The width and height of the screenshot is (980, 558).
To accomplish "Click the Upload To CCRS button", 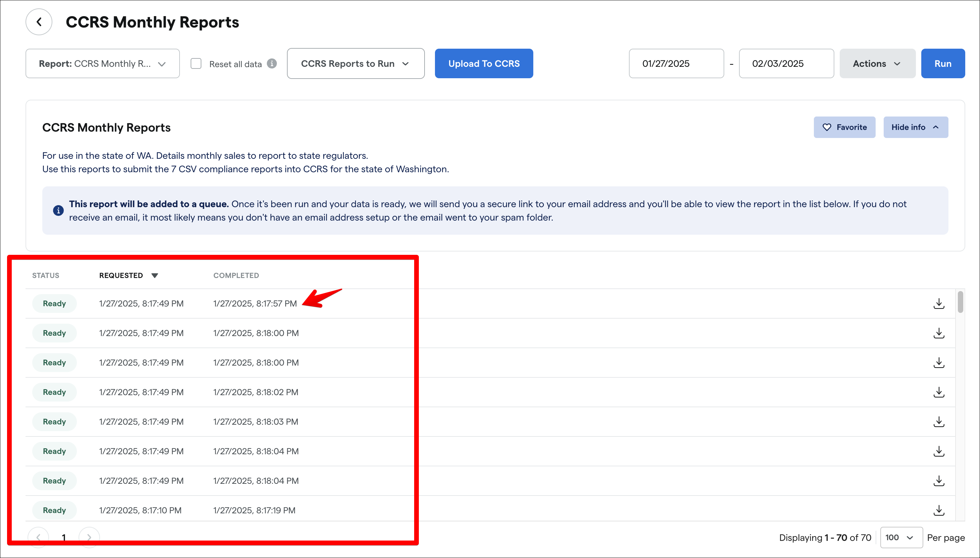I will 484,63.
